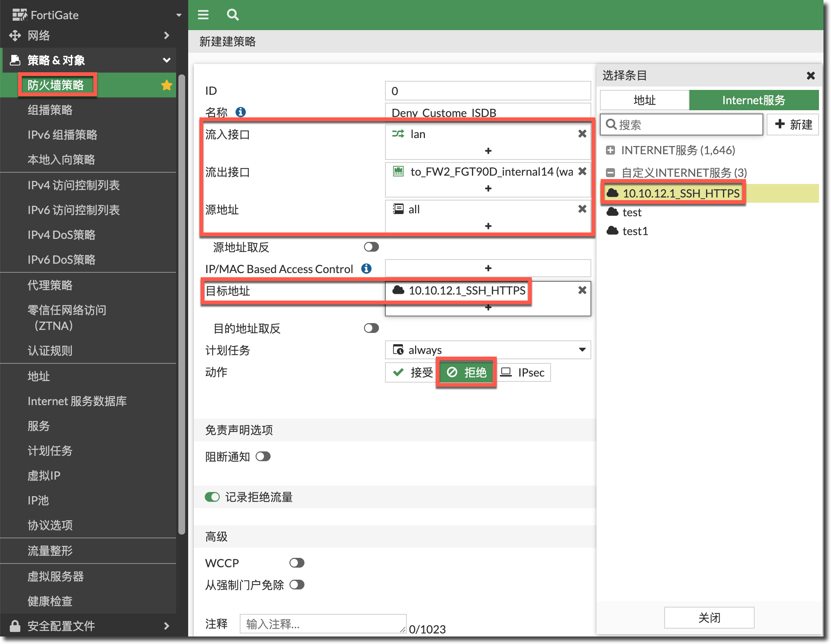
Task: Enable the 阻断通知 switch
Action: point(263,456)
